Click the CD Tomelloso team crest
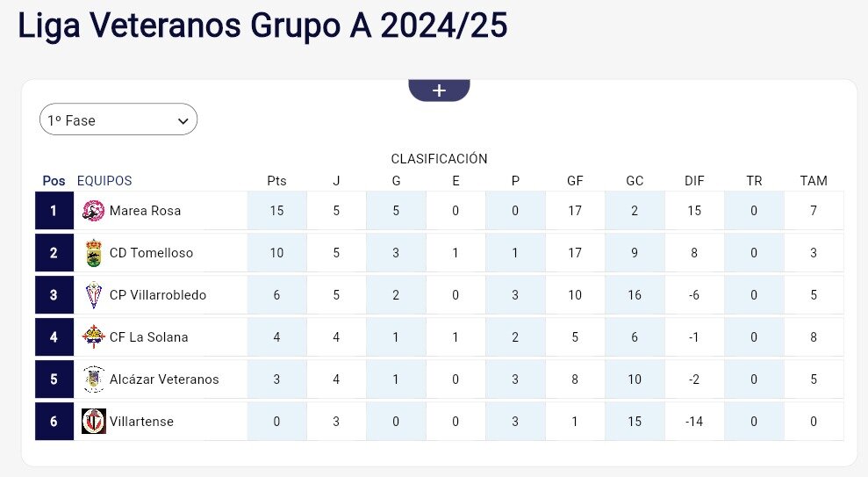868x477 pixels. pyautogui.click(x=93, y=253)
